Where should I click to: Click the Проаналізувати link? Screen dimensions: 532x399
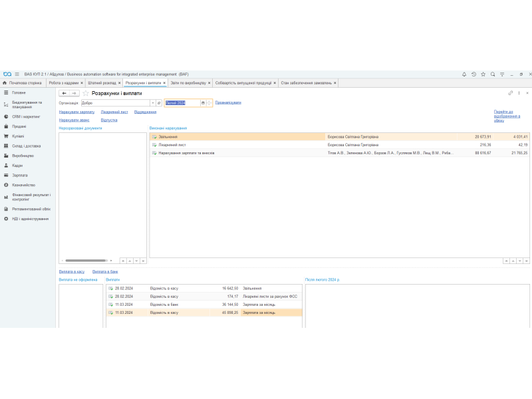[x=228, y=102]
